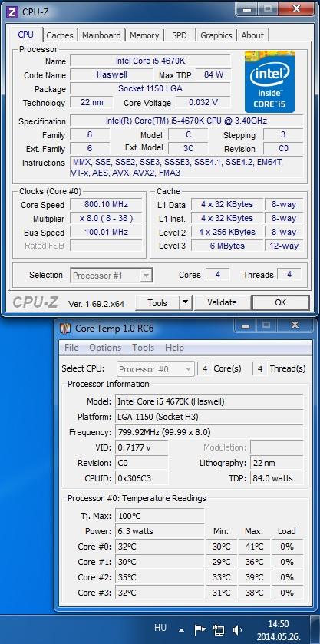
Task: Click the Lithography value 22 nm
Action: (x=276, y=463)
